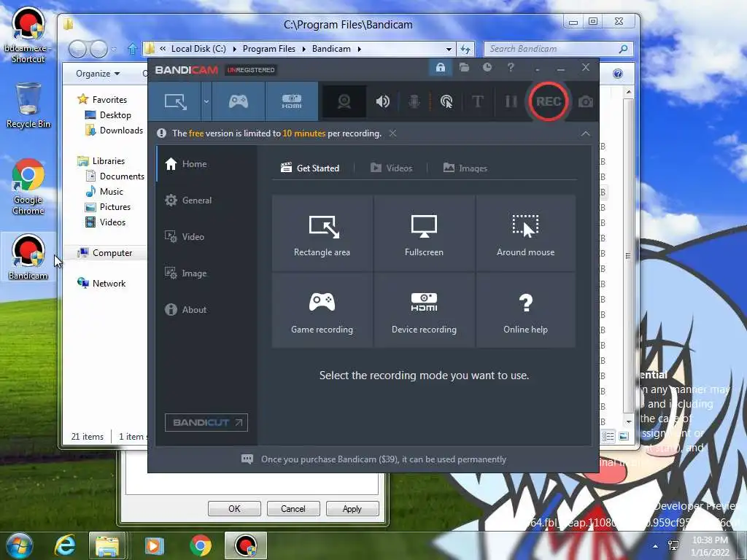Select Music library
The width and height of the screenshot is (747, 560).
pyautogui.click(x=104, y=192)
